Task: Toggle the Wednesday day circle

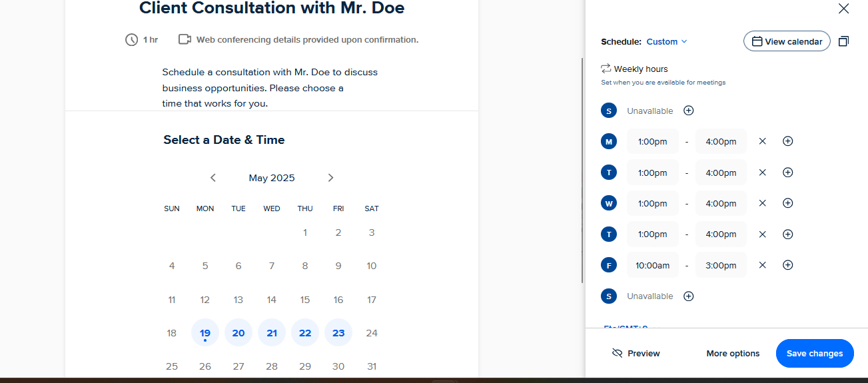Action: tap(608, 203)
